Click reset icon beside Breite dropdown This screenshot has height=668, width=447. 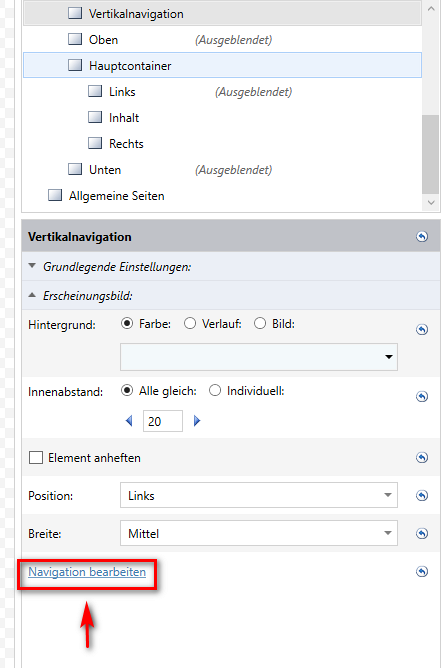point(422,533)
